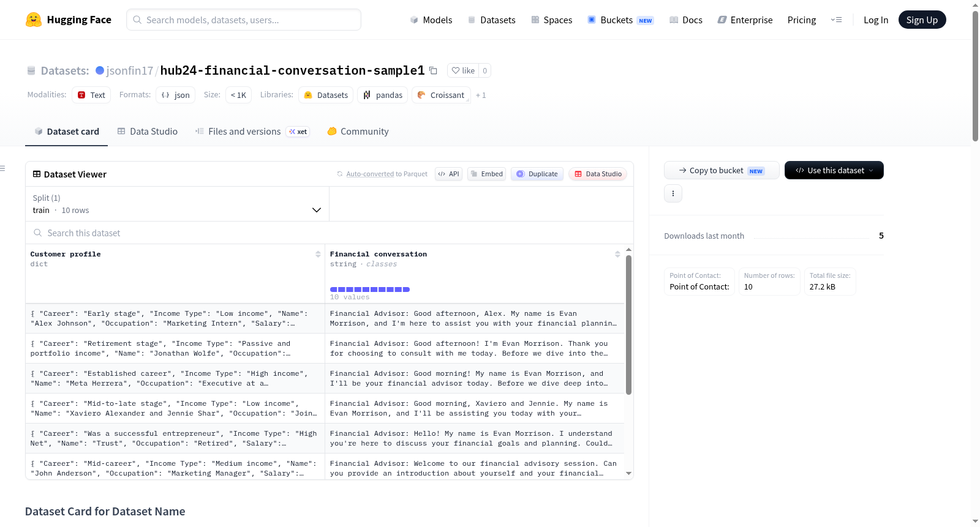Open the Dataset card tab
980x527 pixels.
pyautogui.click(x=66, y=131)
